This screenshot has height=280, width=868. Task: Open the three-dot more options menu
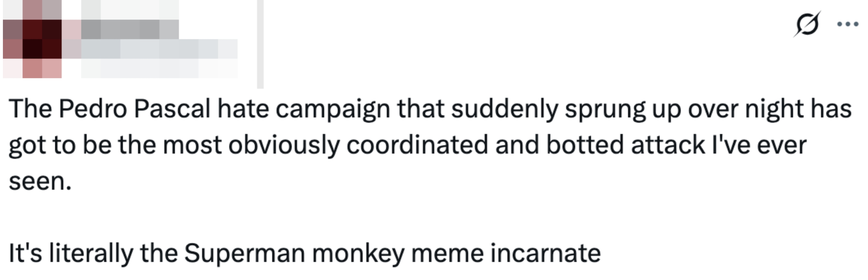847,24
